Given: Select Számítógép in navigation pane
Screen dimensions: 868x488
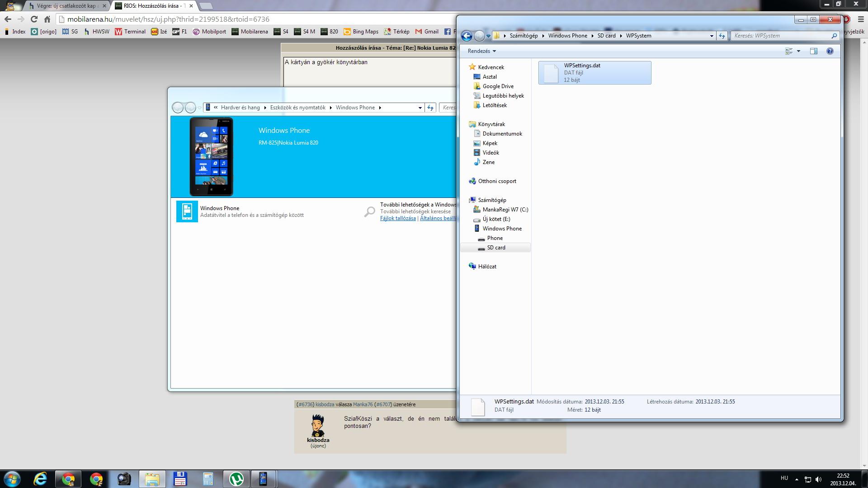Looking at the screenshot, I should tap(492, 200).
